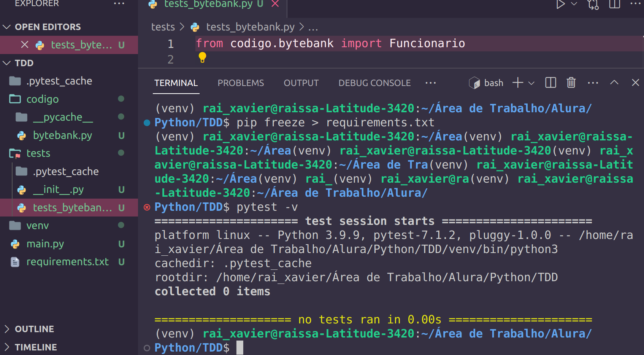Image resolution: width=644 pixels, height=355 pixels.
Task: Expand the __pycache__ folder
Action: 63,117
